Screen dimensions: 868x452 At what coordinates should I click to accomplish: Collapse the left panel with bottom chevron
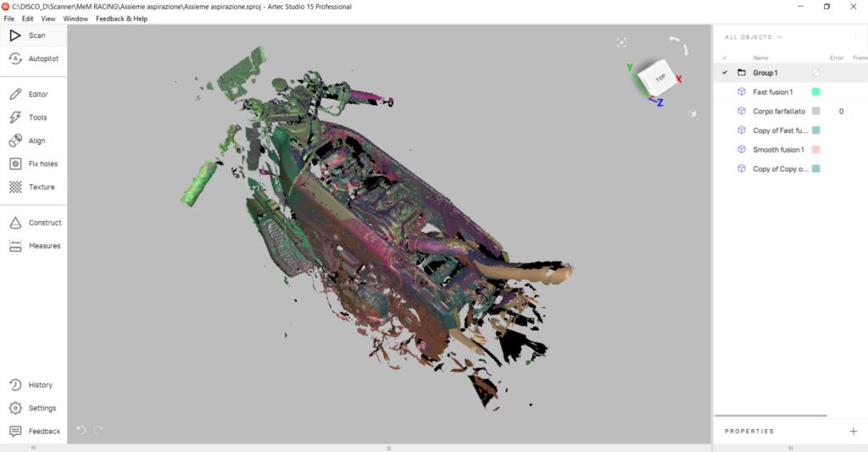pos(34,448)
